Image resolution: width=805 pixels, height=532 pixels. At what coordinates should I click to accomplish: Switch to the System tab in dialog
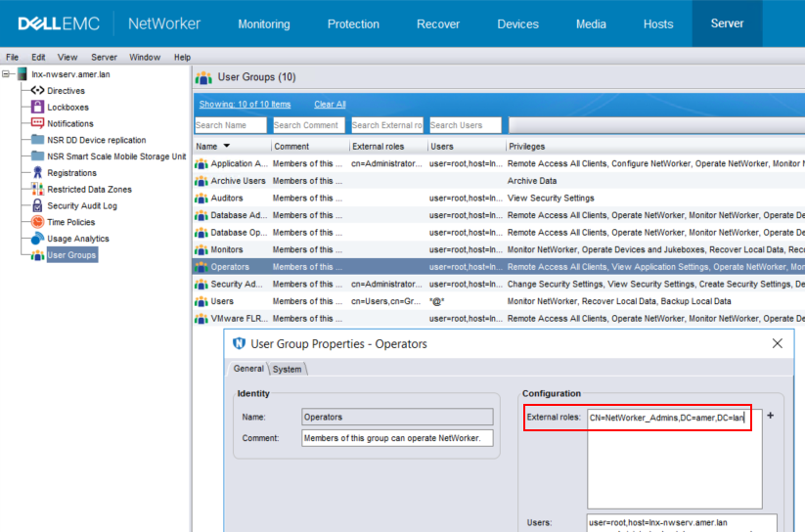[x=288, y=369]
